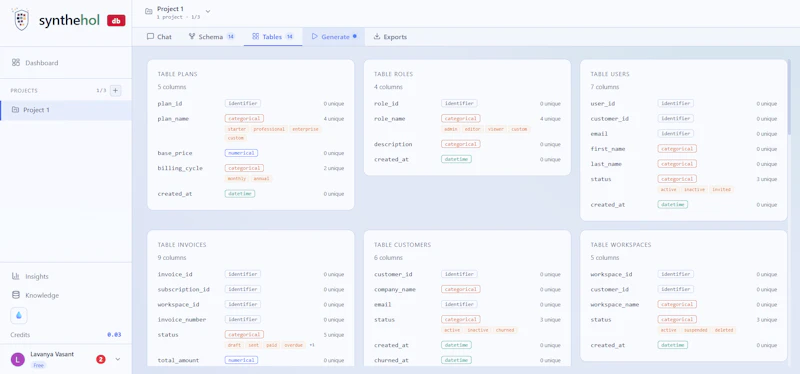Click the TABLE WORKSPACES card title

(x=621, y=245)
